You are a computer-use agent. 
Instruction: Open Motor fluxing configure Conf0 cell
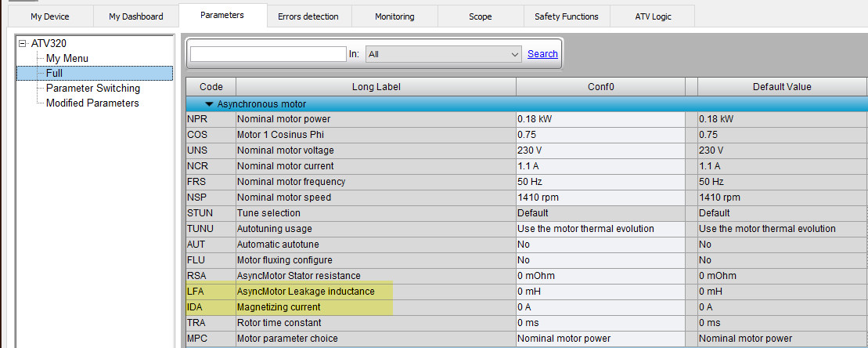click(x=600, y=260)
